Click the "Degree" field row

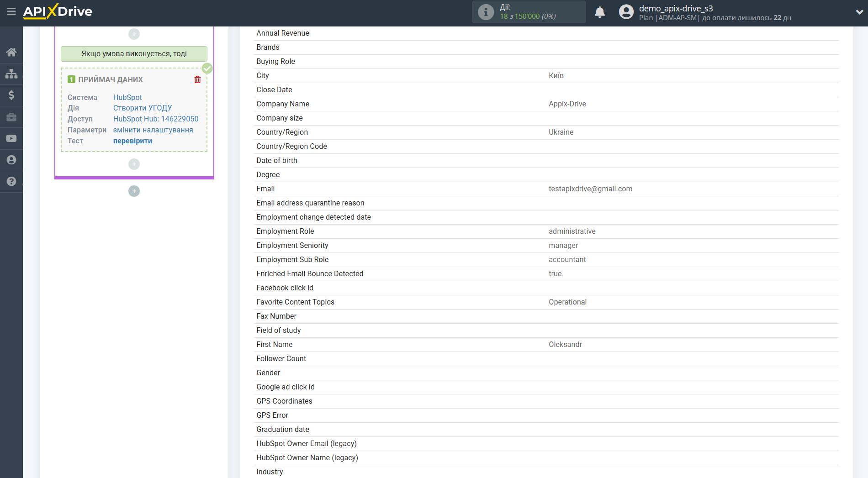546,174
